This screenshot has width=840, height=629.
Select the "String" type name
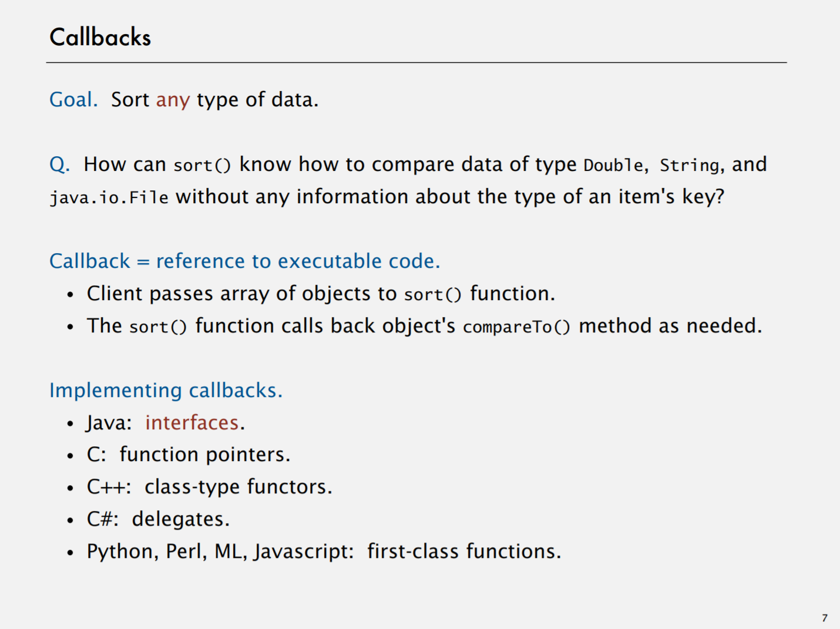coord(689,166)
